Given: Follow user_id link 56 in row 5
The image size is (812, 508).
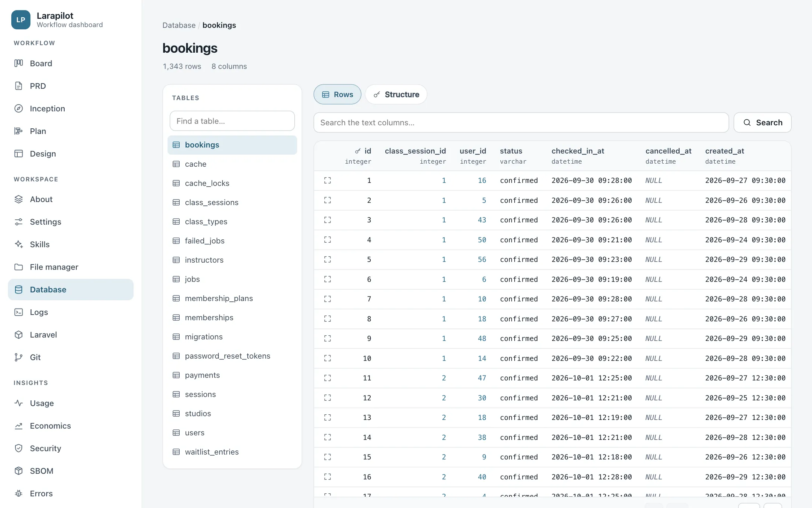Looking at the screenshot, I should [482, 260].
